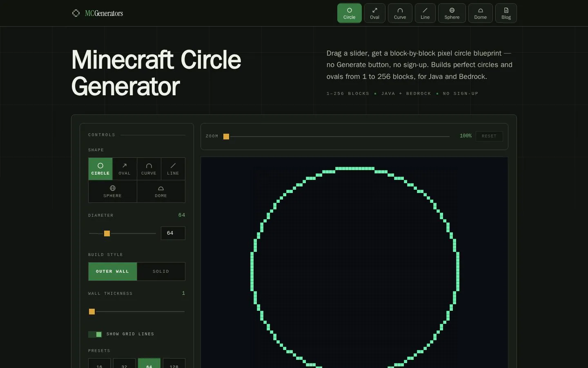
Task: Select CIRCLE shape in controls panel
Action: coord(100,169)
